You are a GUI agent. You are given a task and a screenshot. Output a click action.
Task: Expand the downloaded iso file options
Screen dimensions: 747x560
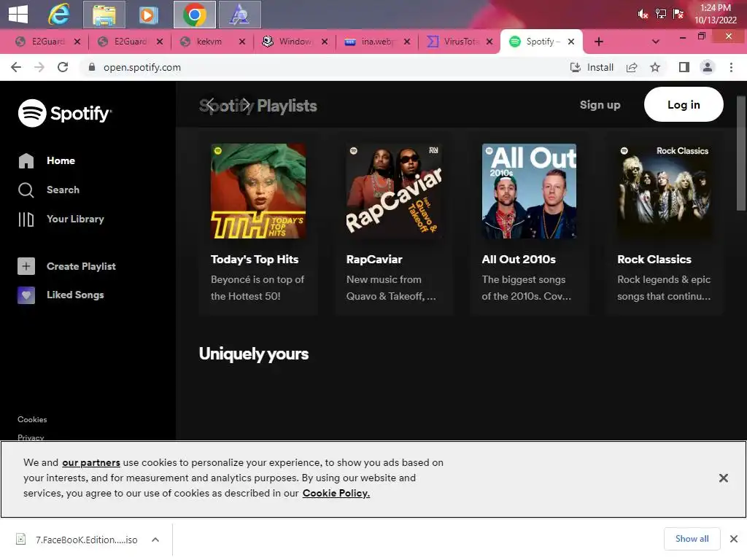155,540
